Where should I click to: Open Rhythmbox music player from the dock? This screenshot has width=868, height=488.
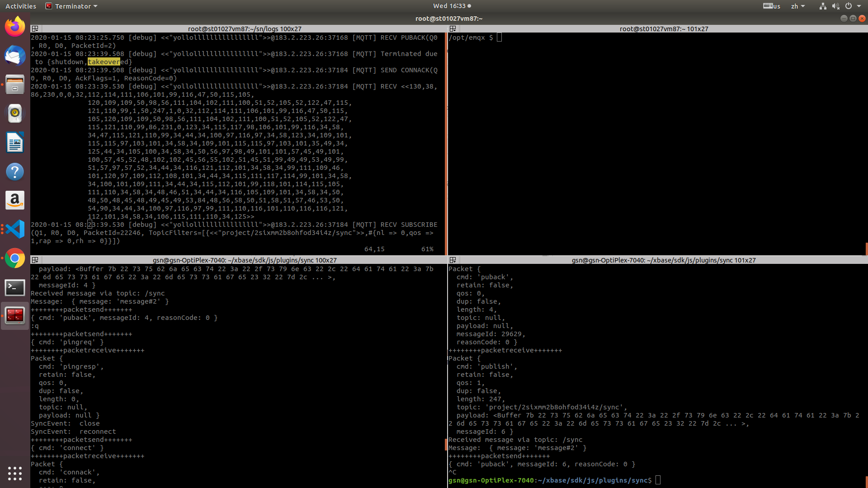pos(15,113)
